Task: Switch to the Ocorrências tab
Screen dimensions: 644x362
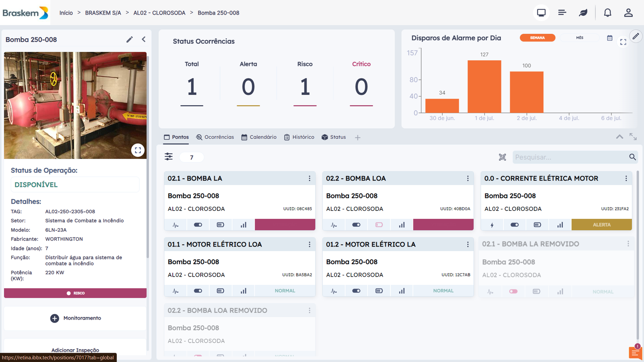Action: [x=215, y=137]
